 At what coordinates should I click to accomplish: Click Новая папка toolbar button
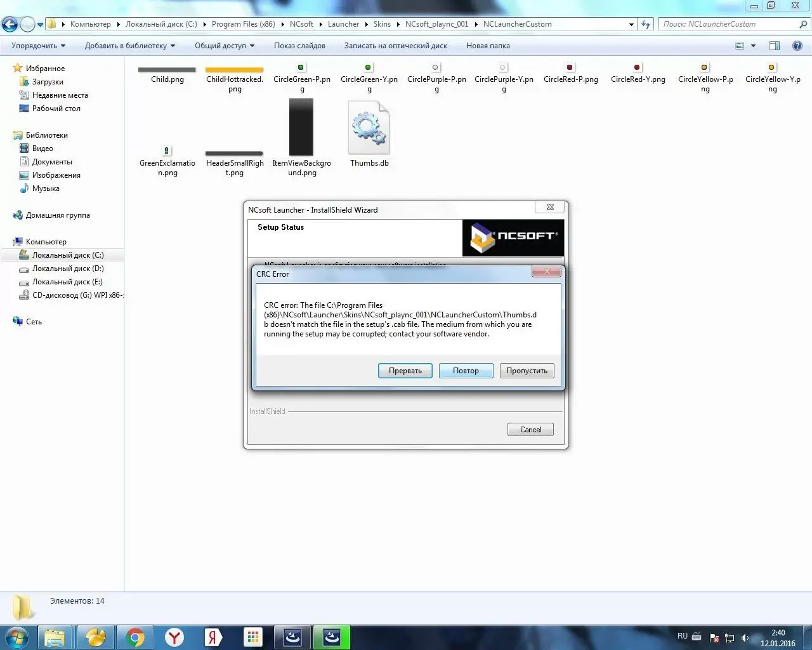(x=488, y=46)
